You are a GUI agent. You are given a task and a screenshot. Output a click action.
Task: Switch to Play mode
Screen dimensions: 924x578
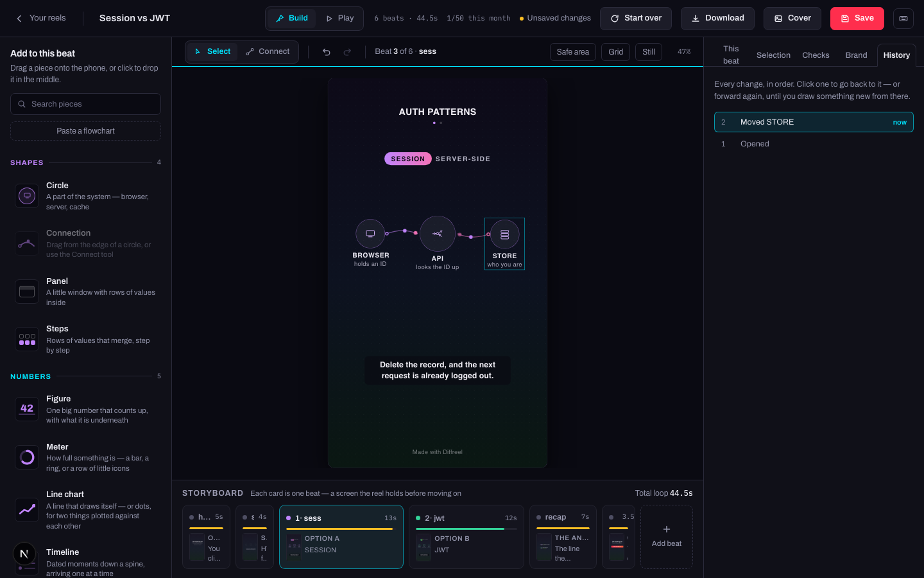coord(340,18)
